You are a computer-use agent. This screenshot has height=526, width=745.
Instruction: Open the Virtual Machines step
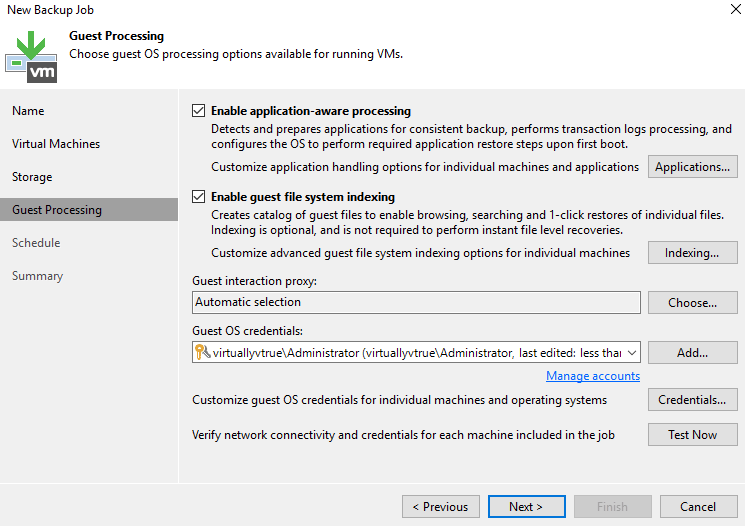point(56,144)
